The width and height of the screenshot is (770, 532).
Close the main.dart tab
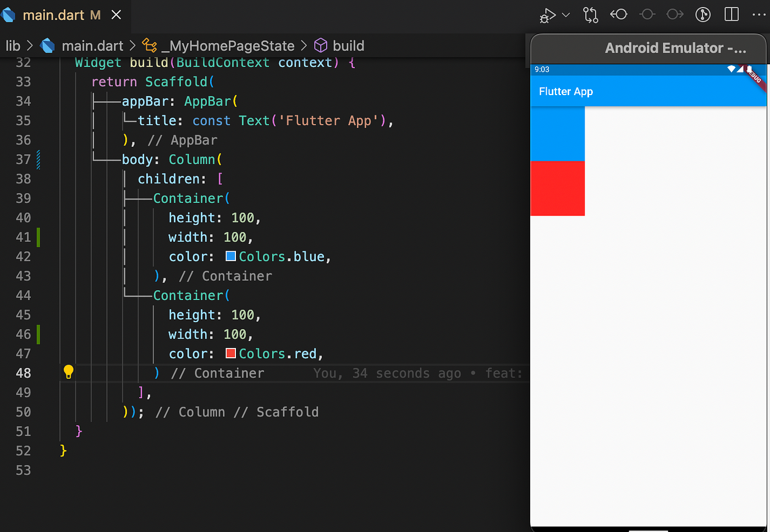point(116,15)
